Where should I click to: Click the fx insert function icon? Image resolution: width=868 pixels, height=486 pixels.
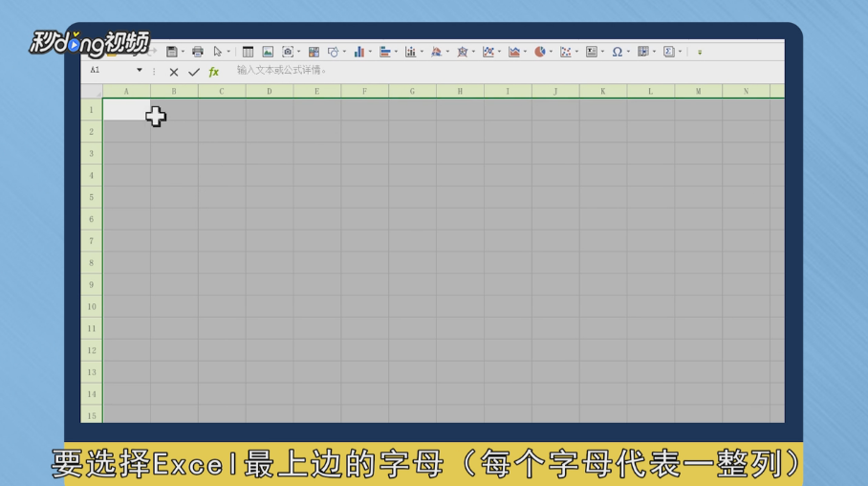214,72
